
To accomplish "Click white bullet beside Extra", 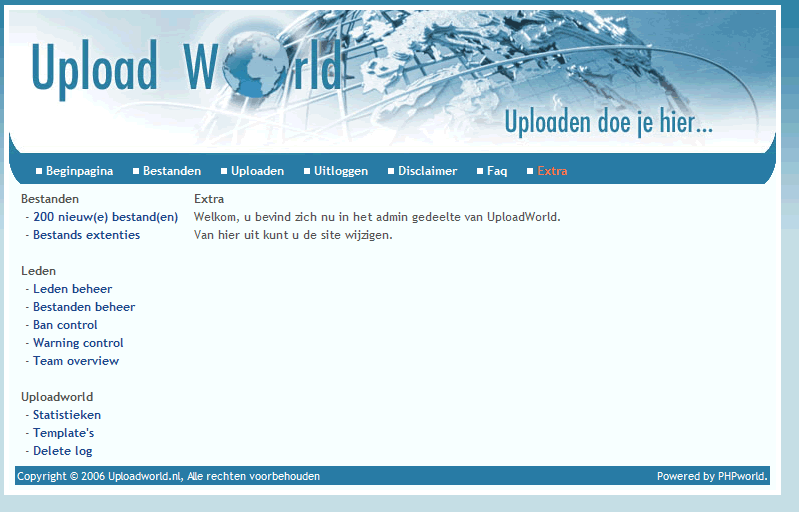I will click(530, 171).
